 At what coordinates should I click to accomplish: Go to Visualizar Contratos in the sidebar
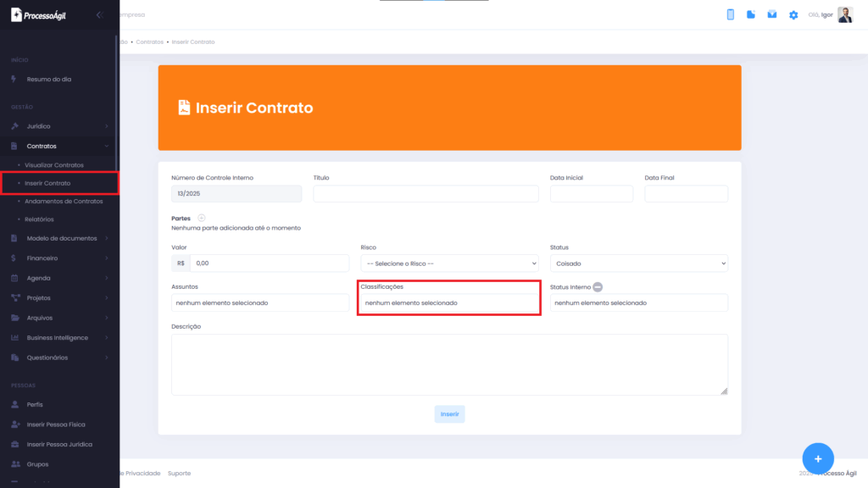54,165
